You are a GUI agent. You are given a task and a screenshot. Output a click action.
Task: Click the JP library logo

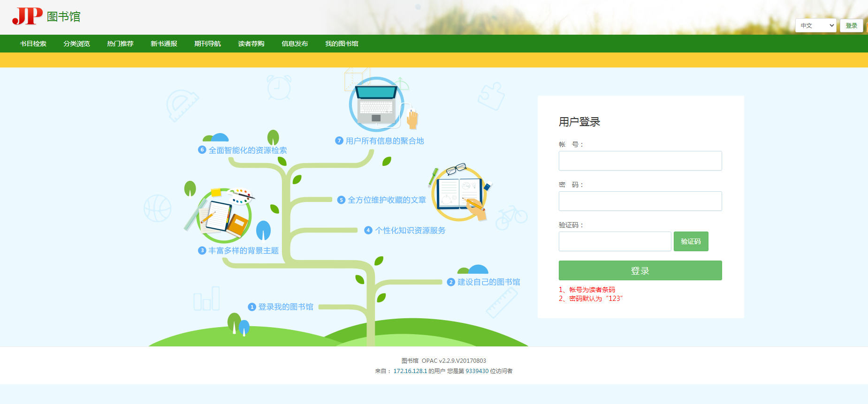[x=46, y=16]
